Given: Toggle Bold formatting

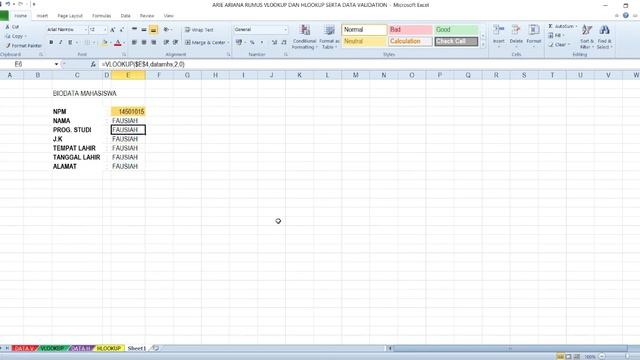Looking at the screenshot, I should (51, 42).
